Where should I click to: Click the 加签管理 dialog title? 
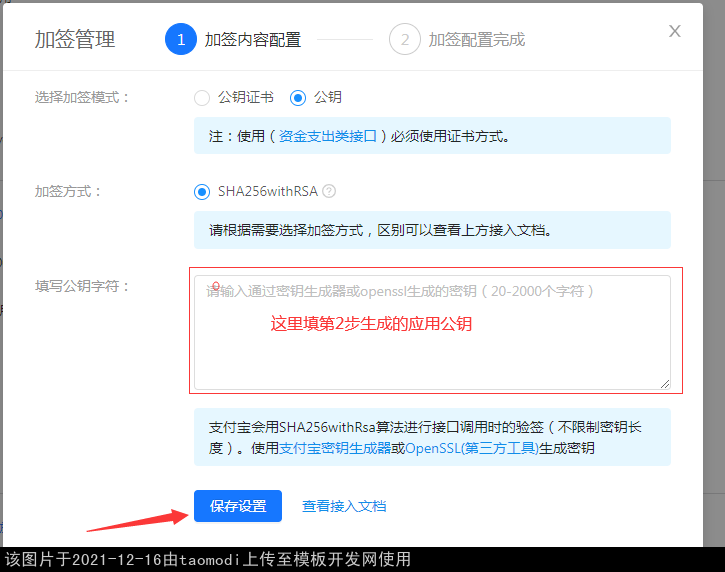pos(75,40)
